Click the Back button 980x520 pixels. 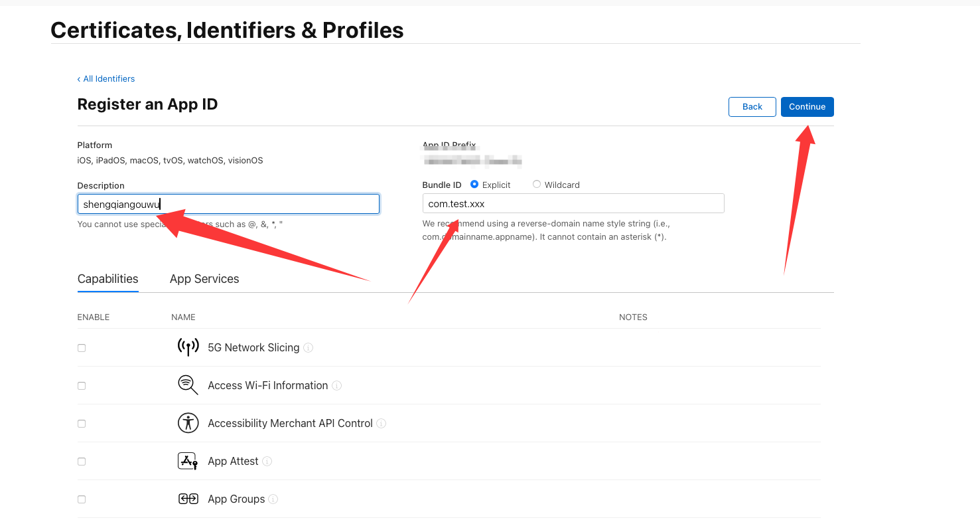click(x=752, y=107)
